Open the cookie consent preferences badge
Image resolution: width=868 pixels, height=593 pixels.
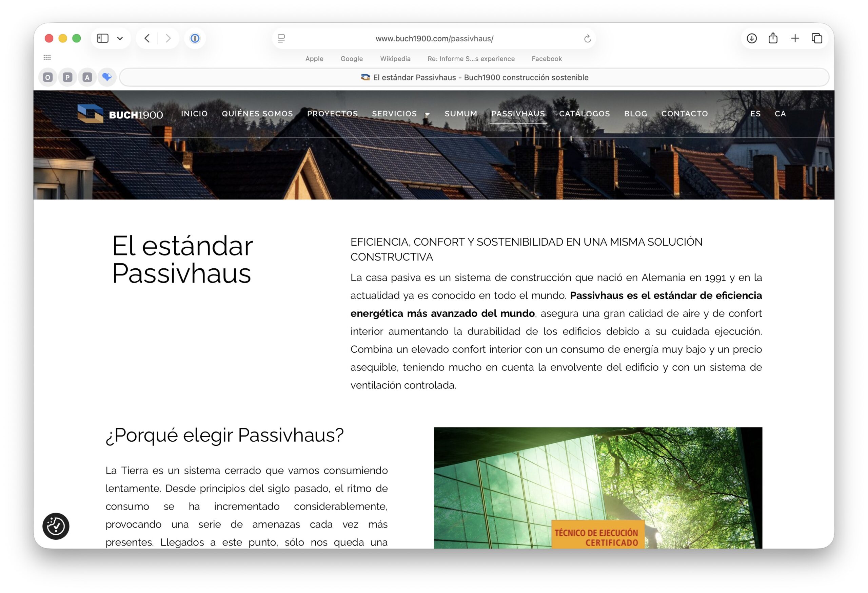click(56, 526)
